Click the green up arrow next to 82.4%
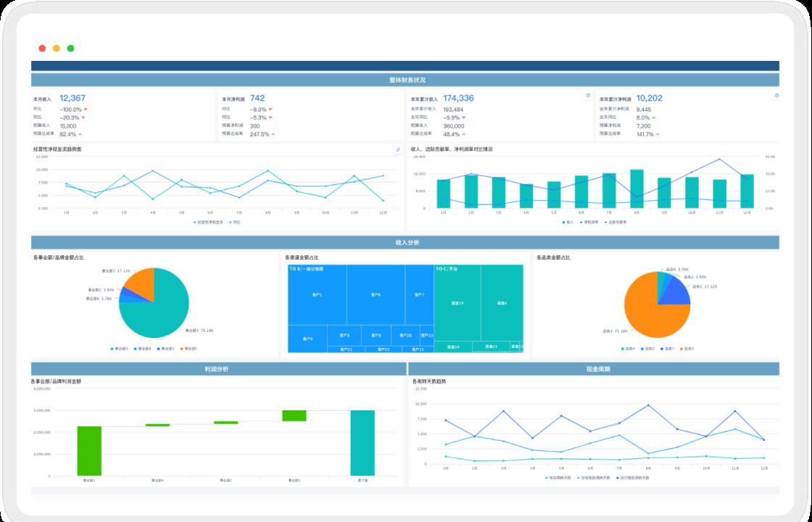The height and width of the screenshot is (522, 812). [80, 134]
